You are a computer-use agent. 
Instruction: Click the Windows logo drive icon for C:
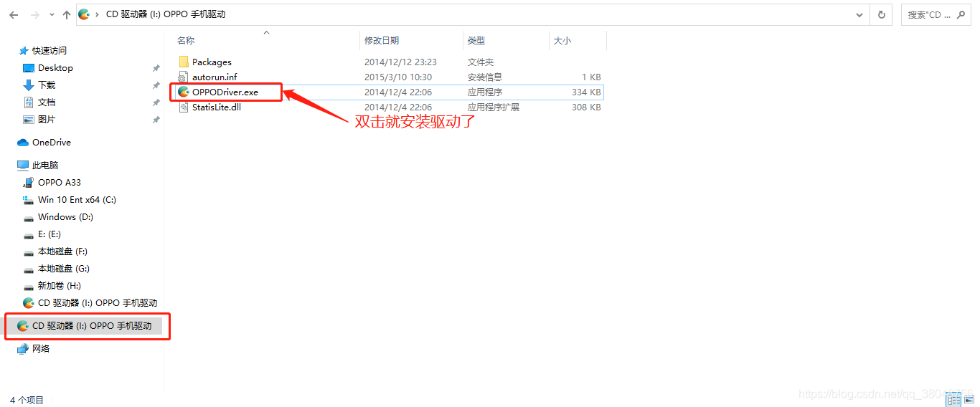tap(29, 200)
